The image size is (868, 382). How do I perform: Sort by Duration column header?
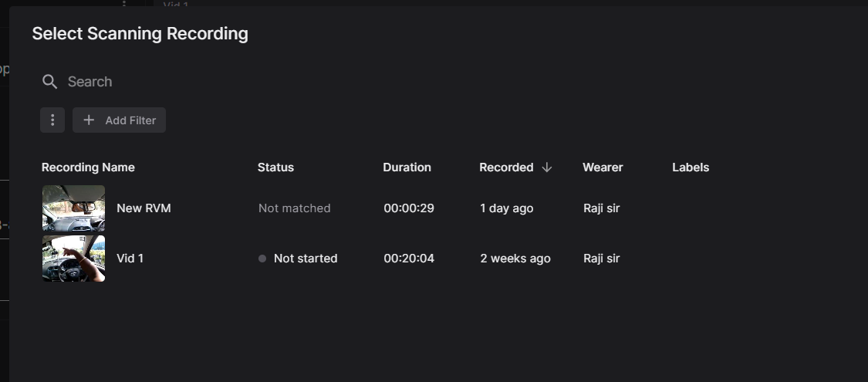tap(407, 167)
